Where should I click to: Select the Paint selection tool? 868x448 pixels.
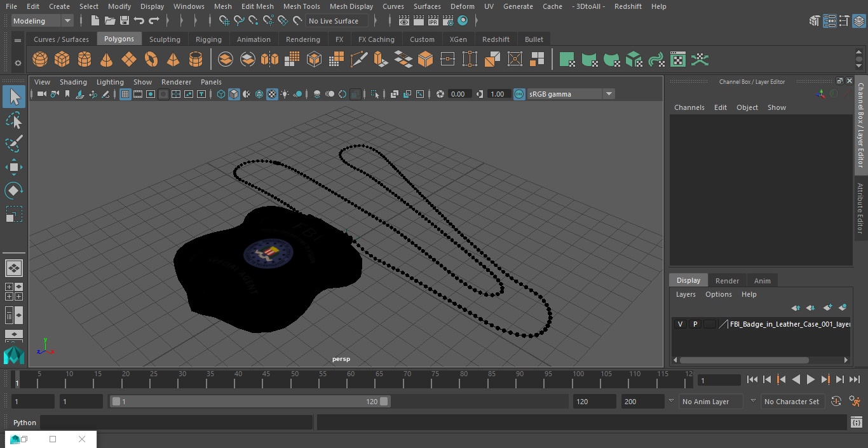(14, 143)
